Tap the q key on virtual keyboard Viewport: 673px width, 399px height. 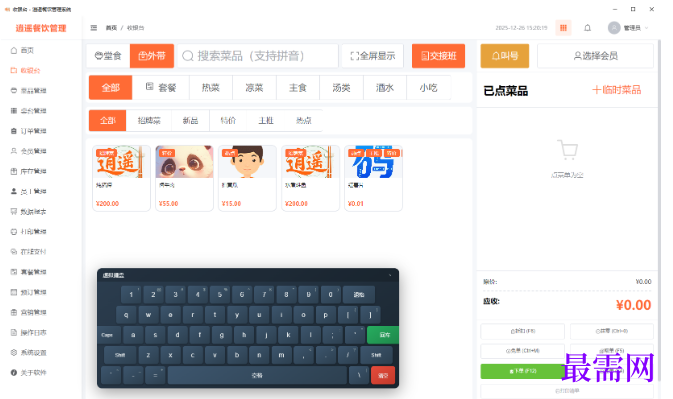pos(126,315)
